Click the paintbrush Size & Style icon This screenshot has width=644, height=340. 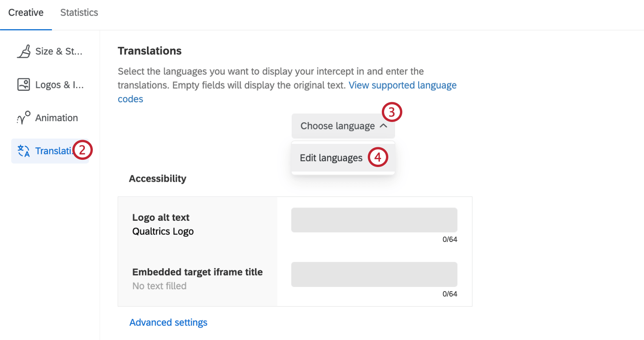[24, 51]
